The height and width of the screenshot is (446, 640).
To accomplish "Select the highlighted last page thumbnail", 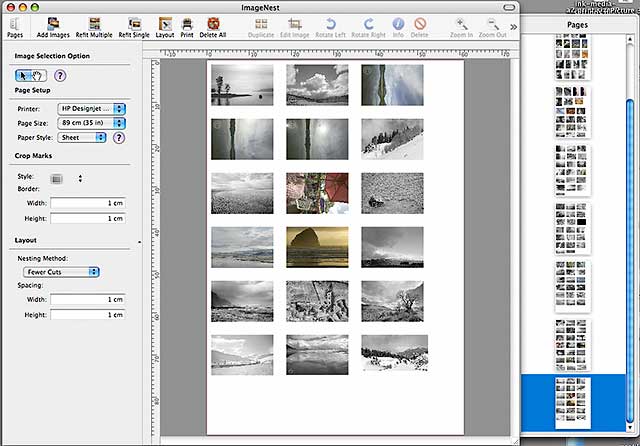I will pyautogui.click(x=572, y=403).
